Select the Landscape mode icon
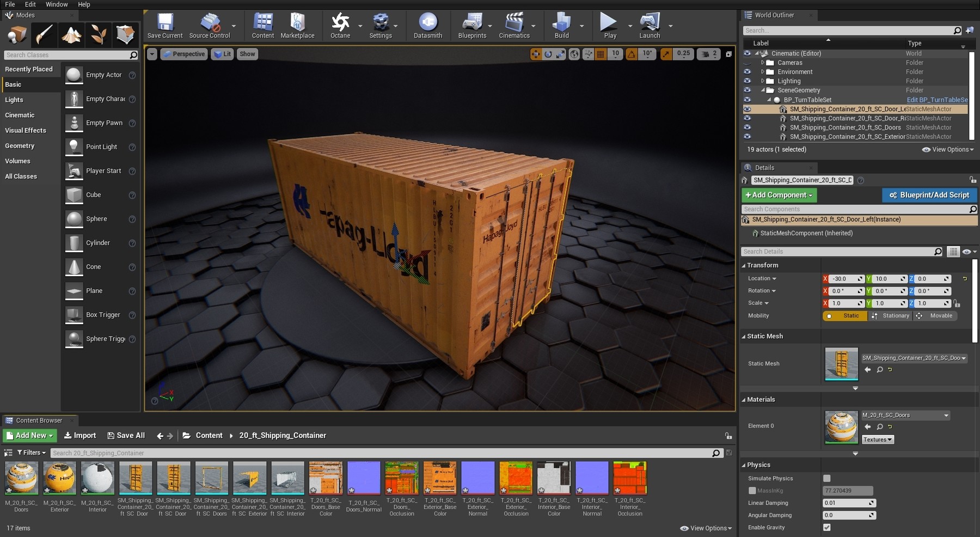The width and height of the screenshot is (980, 537). tap(71, 35)
